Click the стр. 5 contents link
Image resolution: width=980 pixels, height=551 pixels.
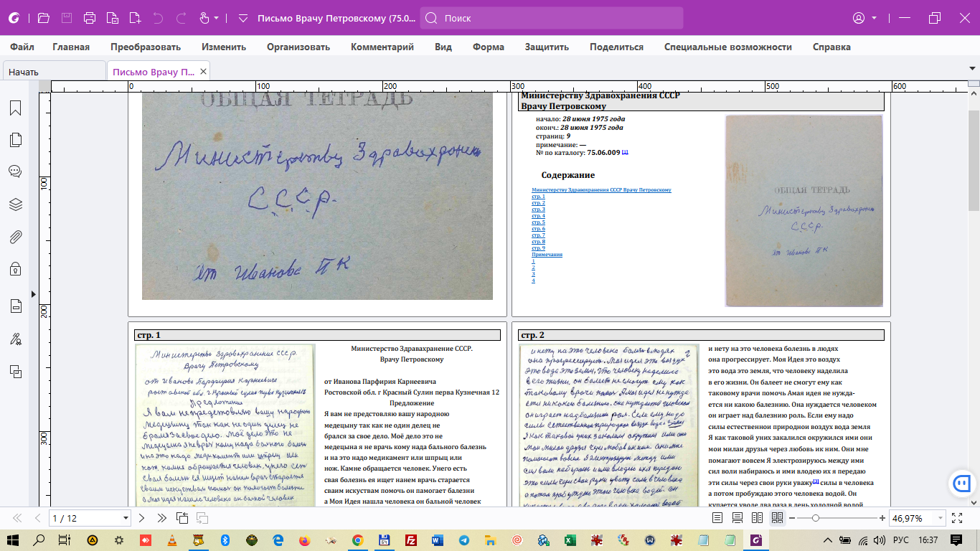[538, 222]
